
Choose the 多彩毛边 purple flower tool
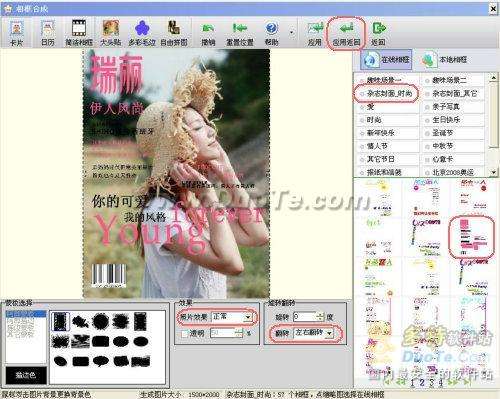point(142,33)
